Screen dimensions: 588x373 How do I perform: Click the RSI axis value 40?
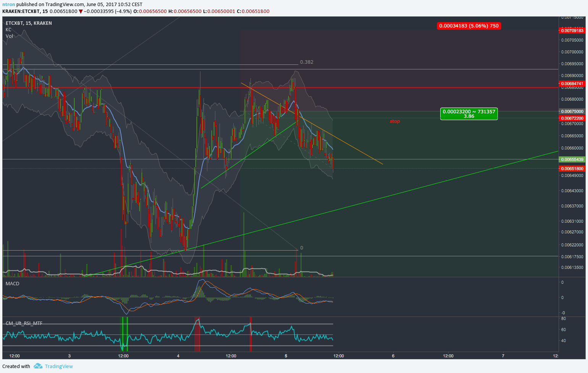(564, 341)
